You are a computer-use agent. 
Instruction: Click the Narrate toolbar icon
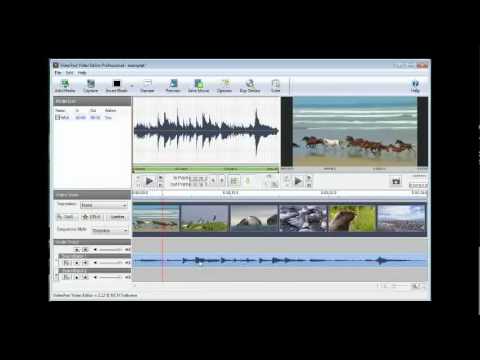[x=147, y=86]
